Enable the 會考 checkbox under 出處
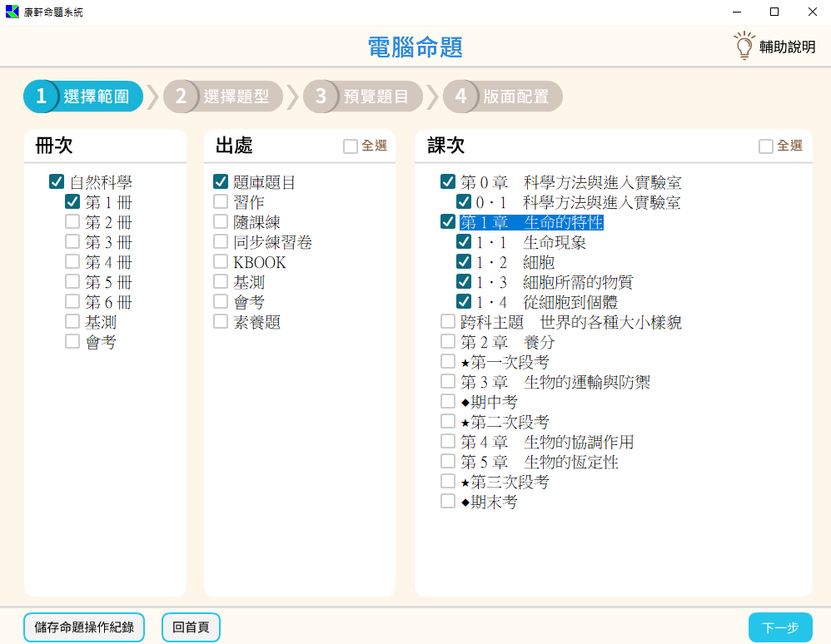 [221, 302]
